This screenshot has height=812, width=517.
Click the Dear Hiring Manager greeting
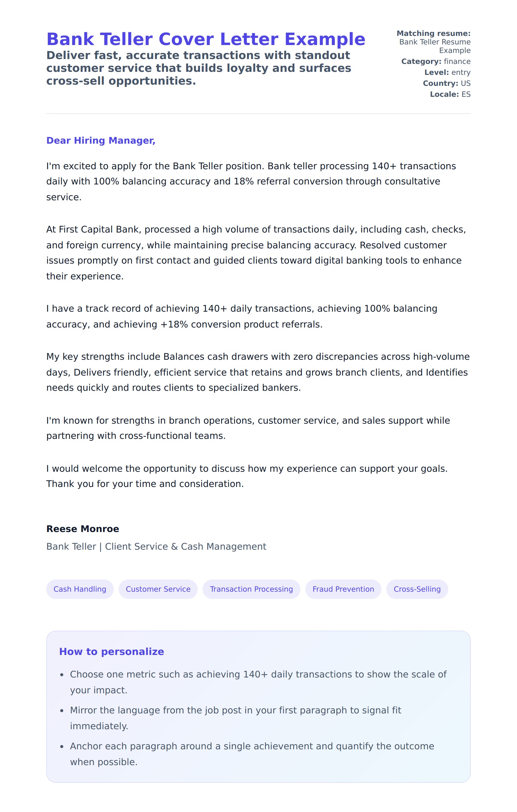click(x=101, y=141)
